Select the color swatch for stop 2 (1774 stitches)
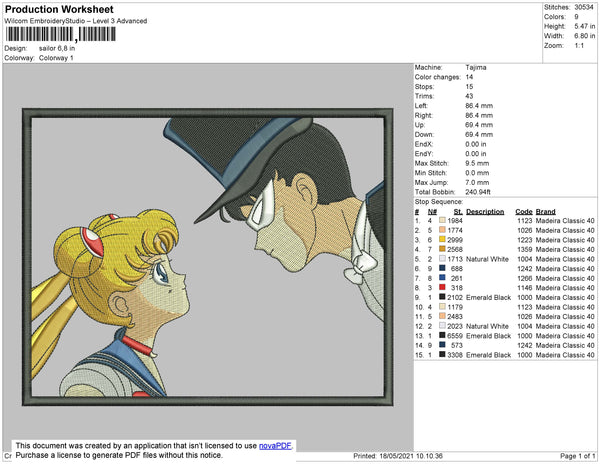Screen dimensions: 600x464 point(442,230)
